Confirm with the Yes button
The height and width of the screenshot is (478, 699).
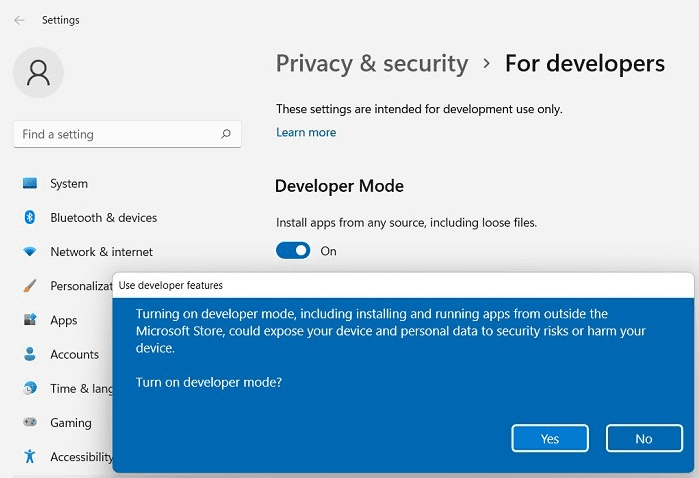point(550,438)
